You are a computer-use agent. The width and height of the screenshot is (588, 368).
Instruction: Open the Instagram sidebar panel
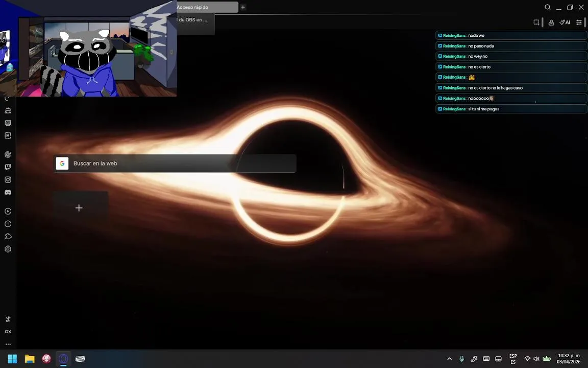8,180
